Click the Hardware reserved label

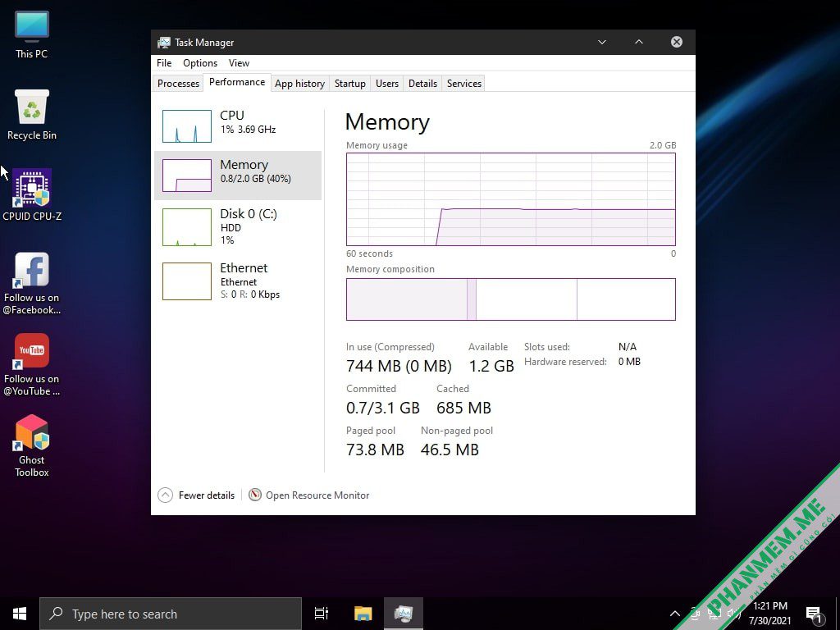tap(565, 362)
